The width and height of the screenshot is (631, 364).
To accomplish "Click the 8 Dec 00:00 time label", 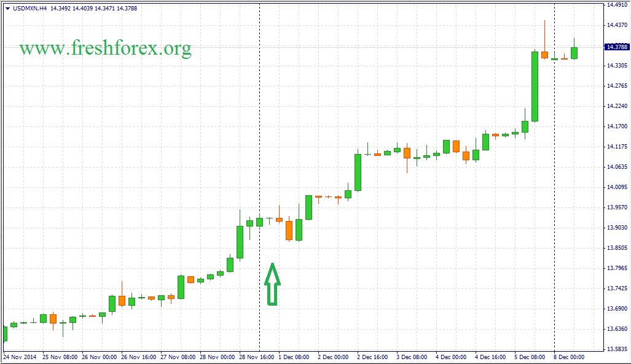I will click(x=569, y=357).
